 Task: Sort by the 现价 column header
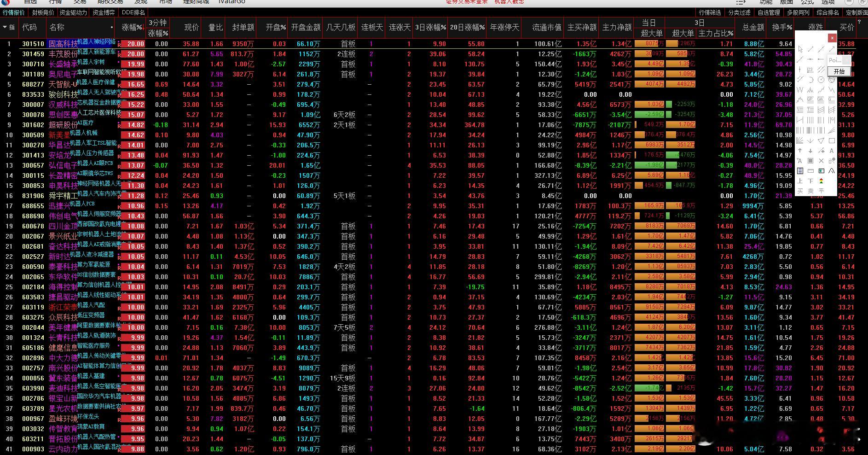coord(191,27)
